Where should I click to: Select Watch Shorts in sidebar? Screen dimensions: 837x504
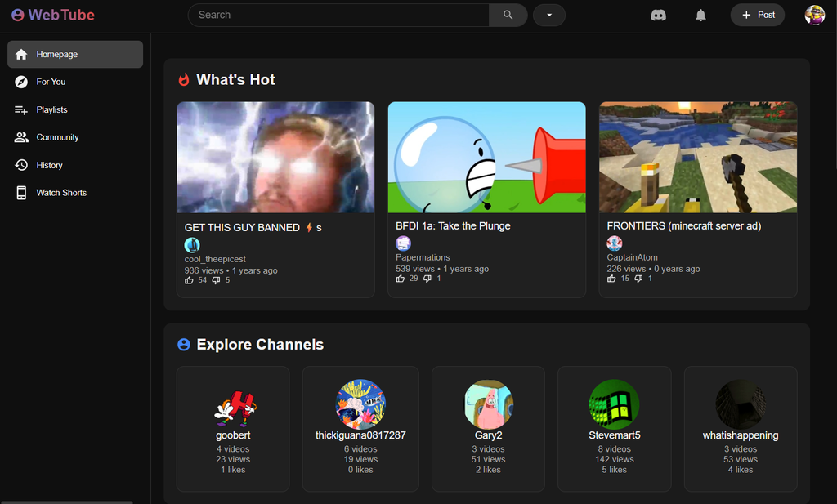click(x=60, y=193)
